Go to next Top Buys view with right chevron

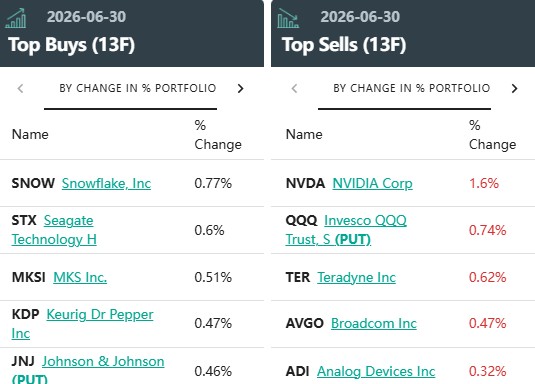click(x=241, y=88)
